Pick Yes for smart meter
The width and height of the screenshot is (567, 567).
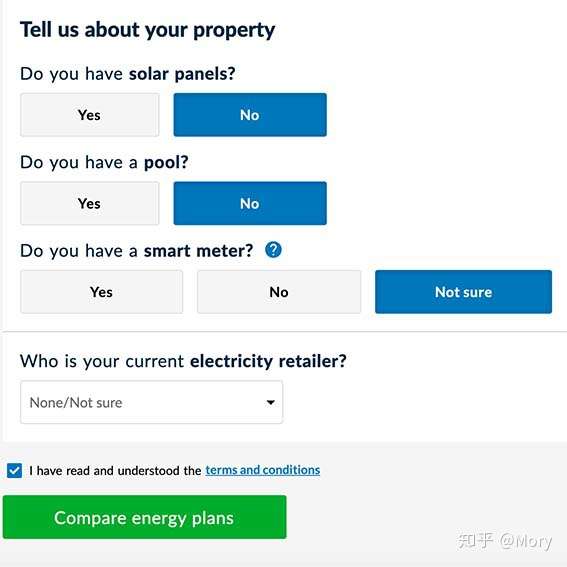click(102, 292)
